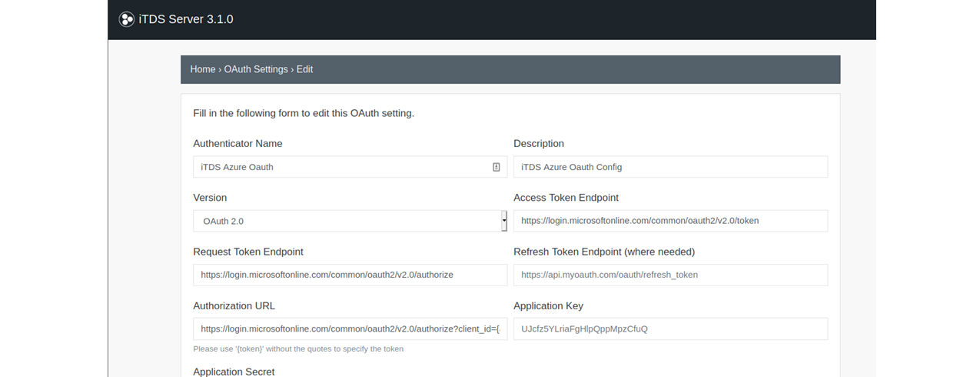Click the Description label
This screenshot has width=980, height=377.
(x=539, y=144)
